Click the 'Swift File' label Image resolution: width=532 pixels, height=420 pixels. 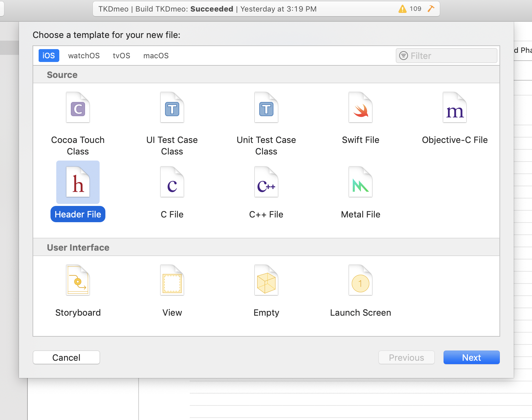click(x=361, y=140)
